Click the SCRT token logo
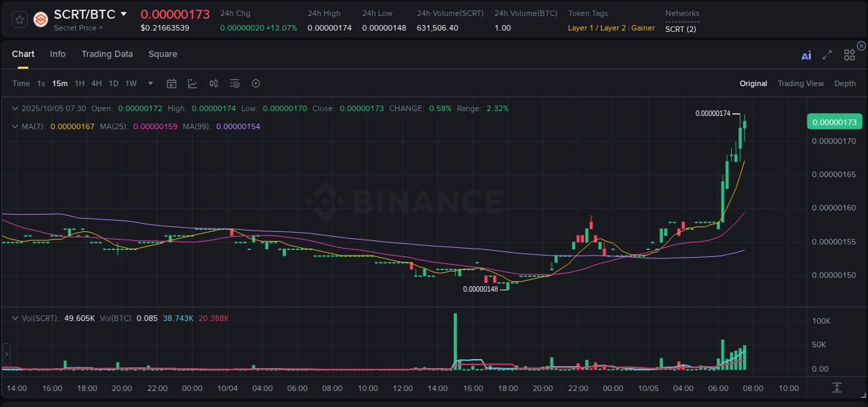The height and width of the screenshot is (407, 868). click(40, 19)
